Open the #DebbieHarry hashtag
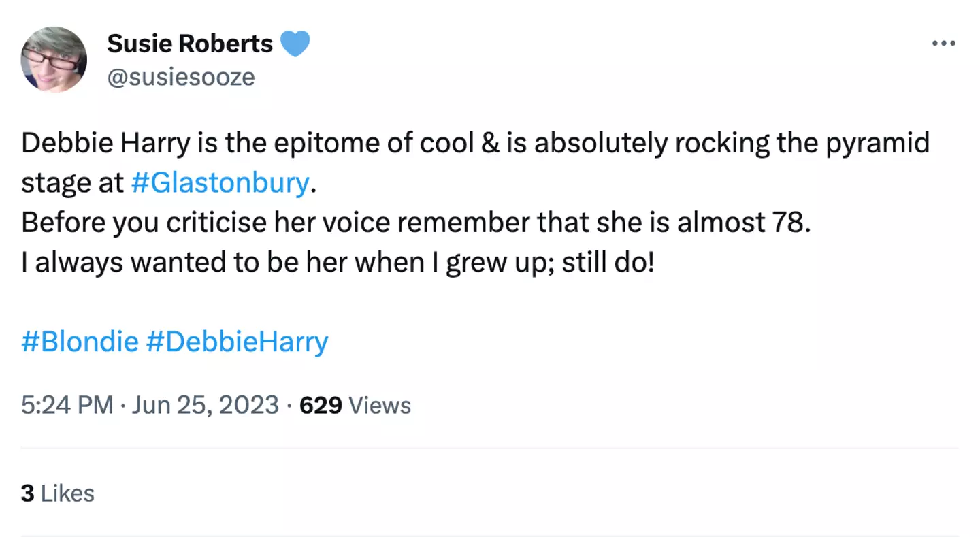This screenshot has width=980, height=537. pyautogui.click(x=237, y=342)
